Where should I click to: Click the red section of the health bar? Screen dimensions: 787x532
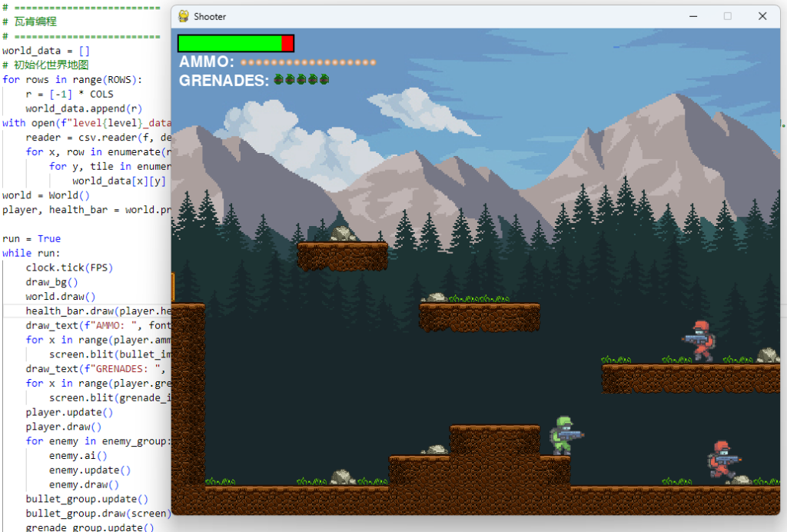click(287, 43)
